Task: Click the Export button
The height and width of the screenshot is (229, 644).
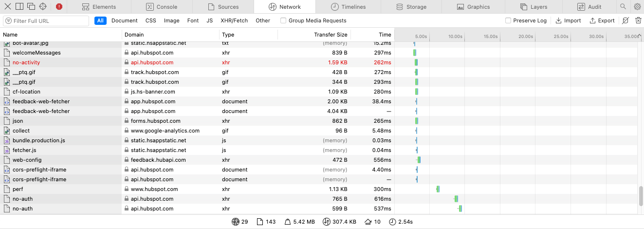Action: point(602,20)
